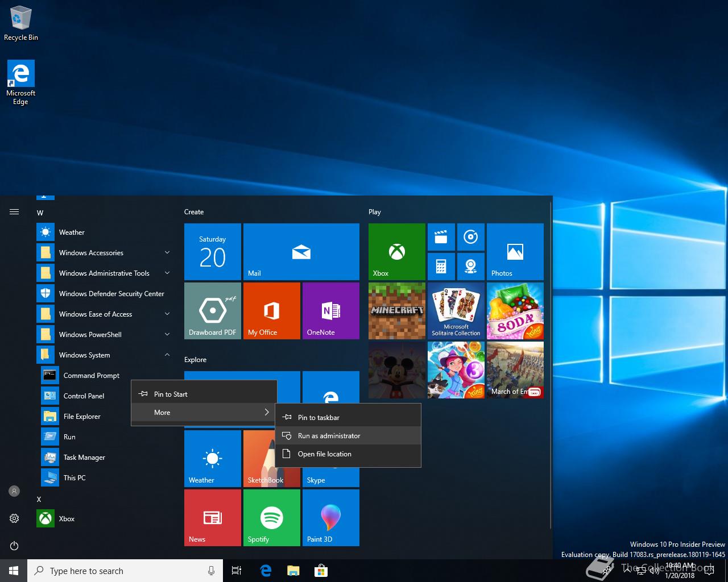Open the Drawboard PDF tile
The width and height of the screenshot is (728, 582).
213,311
